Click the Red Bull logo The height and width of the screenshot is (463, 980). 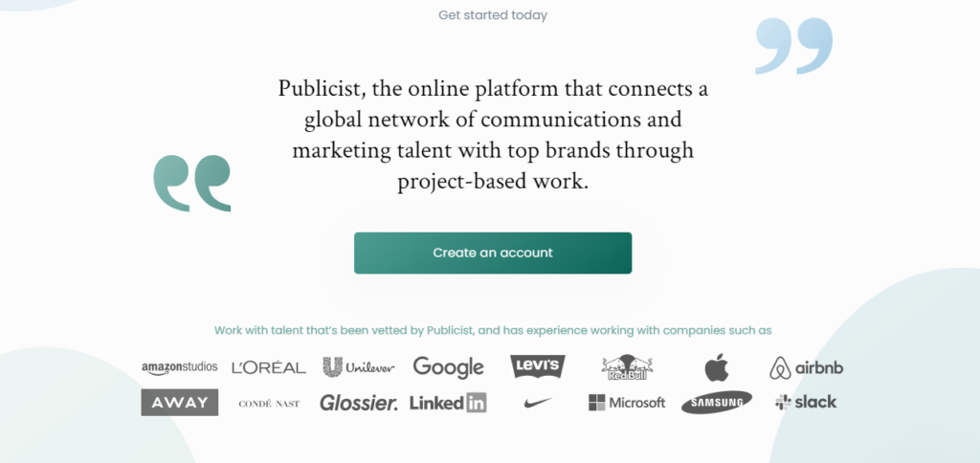point(627,367)
